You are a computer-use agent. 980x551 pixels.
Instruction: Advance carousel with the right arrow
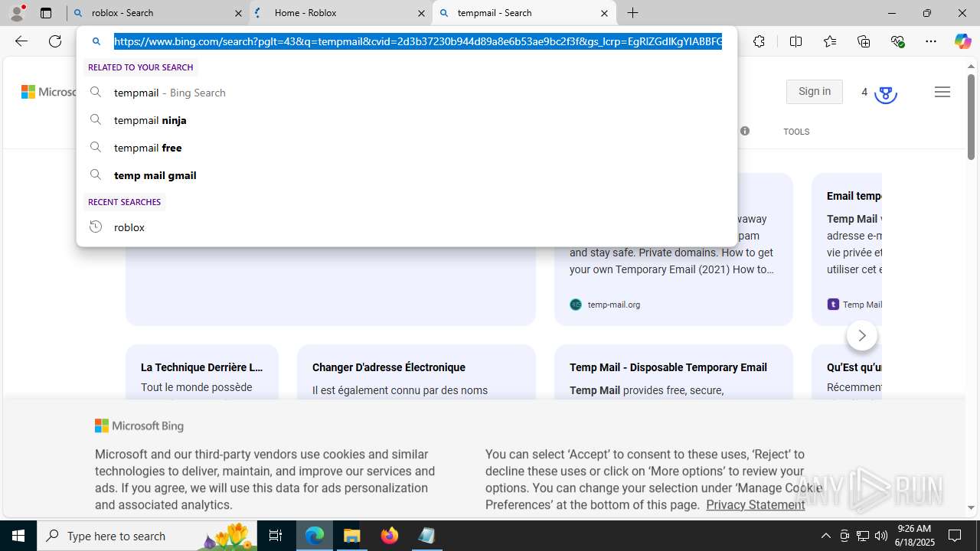(x=862, y=335)
